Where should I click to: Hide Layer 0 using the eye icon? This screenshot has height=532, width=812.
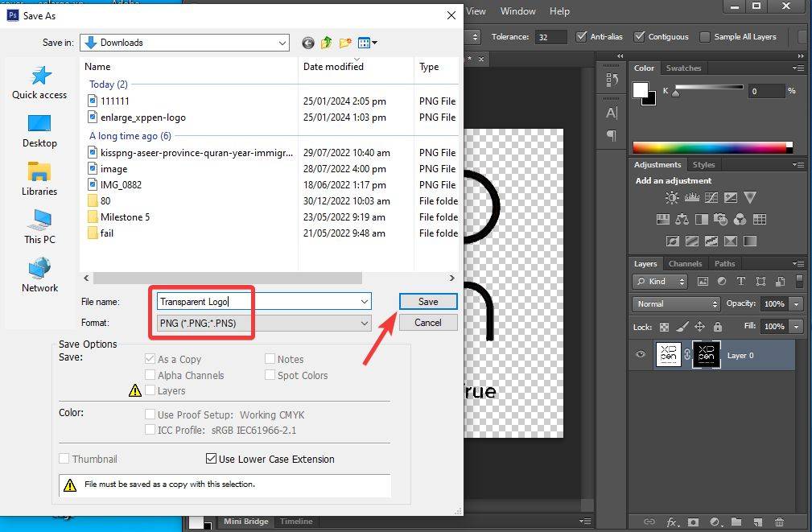click(x=641, y=355)
